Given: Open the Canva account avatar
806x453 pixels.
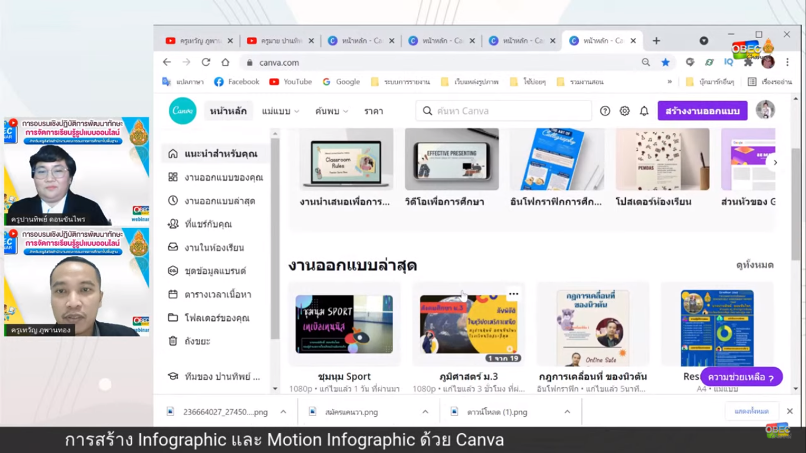Looking at the screenshot, I should coord(765,110).
